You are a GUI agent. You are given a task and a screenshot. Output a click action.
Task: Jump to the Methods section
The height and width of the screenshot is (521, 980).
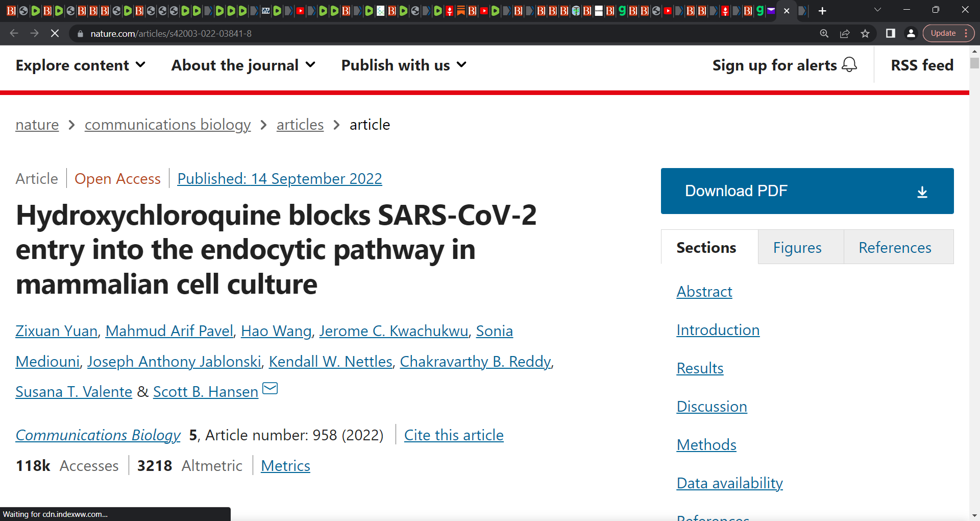[x=706, y=445]
